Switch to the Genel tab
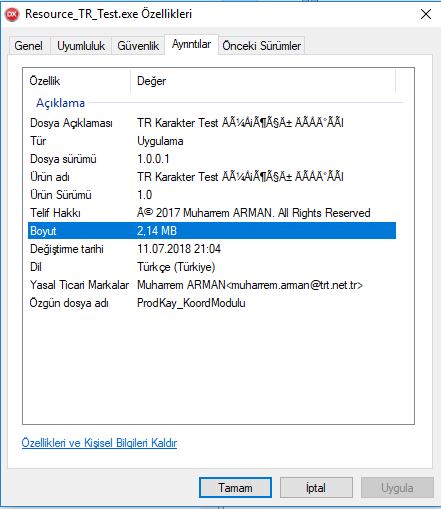 [29, 46]
